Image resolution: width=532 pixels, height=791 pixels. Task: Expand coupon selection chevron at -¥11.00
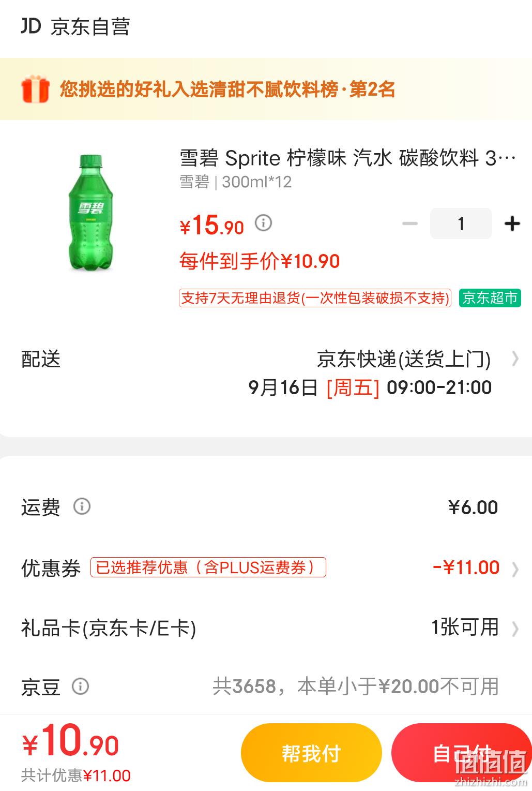(515, 569)
